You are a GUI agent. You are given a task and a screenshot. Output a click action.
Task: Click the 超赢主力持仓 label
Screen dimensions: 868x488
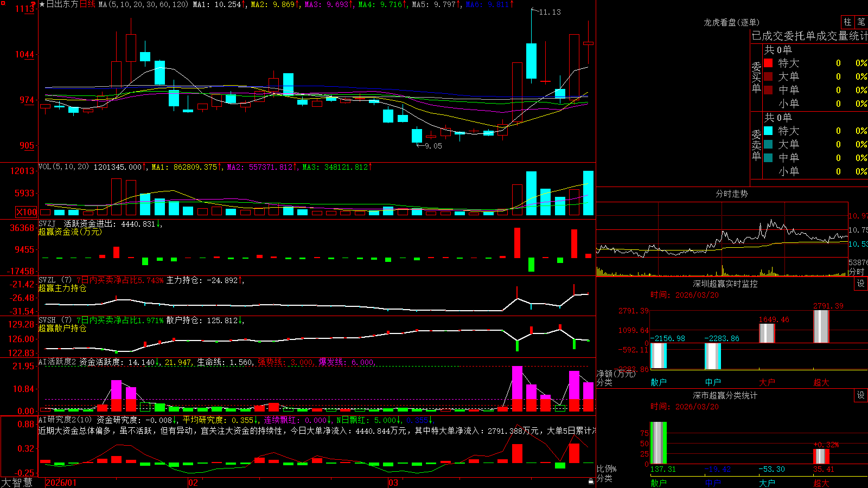coord(62,288)
